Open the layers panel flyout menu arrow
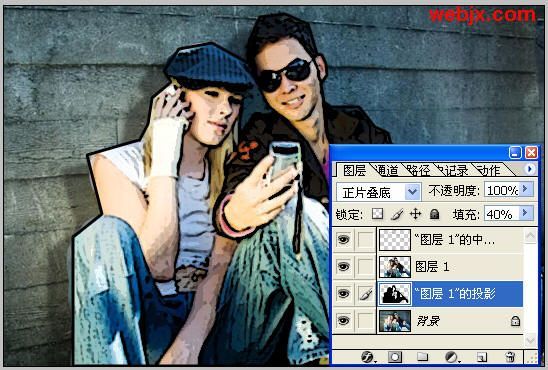548x370 pixels. tap(530, 169)
